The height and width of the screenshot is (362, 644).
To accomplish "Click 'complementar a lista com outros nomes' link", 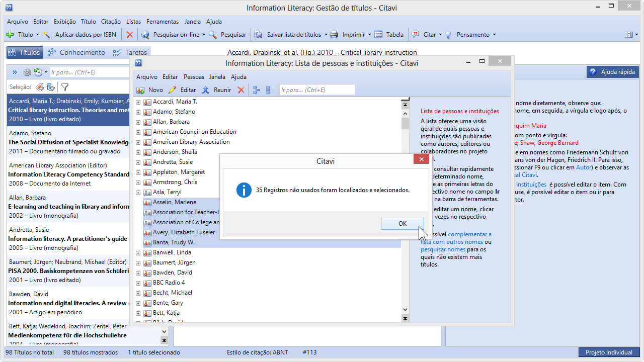I will (455, 238).
